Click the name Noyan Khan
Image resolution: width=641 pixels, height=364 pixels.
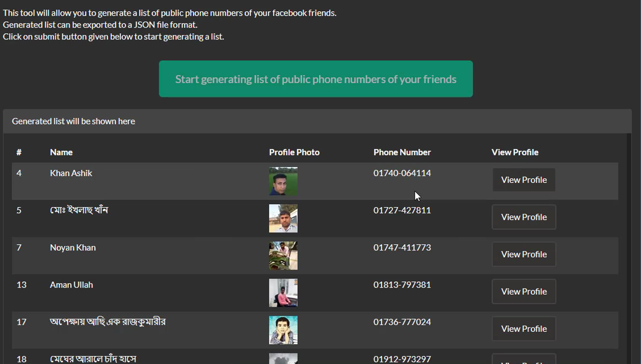pyautogui.click(x=73, y=248)
